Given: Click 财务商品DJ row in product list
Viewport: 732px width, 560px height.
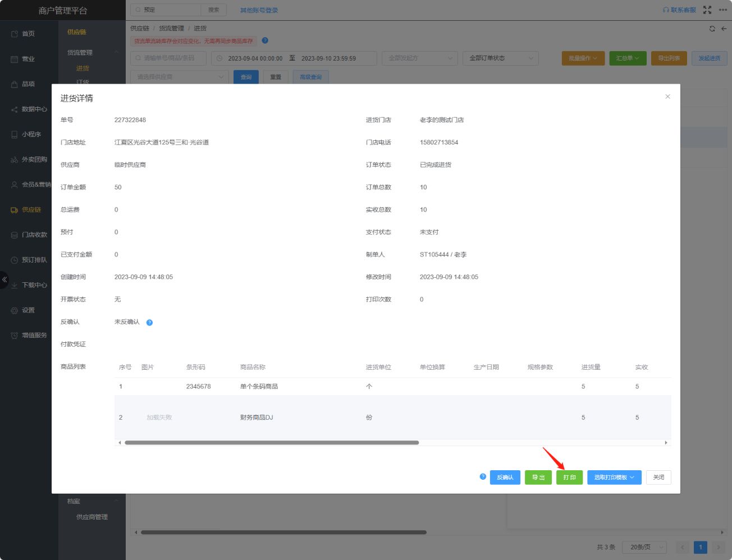Looking at the screenshot, I should point(393,417).
